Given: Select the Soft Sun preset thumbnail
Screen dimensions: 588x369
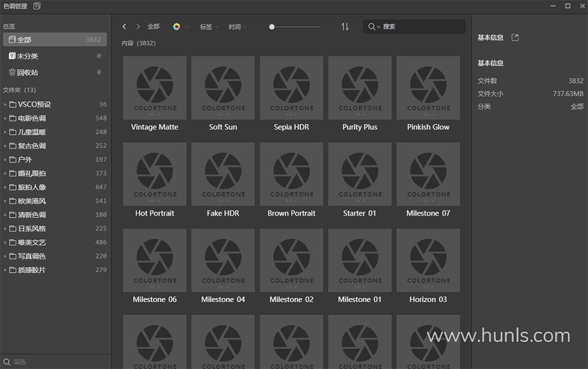Looking at the screenshot, I should (223, 88).
